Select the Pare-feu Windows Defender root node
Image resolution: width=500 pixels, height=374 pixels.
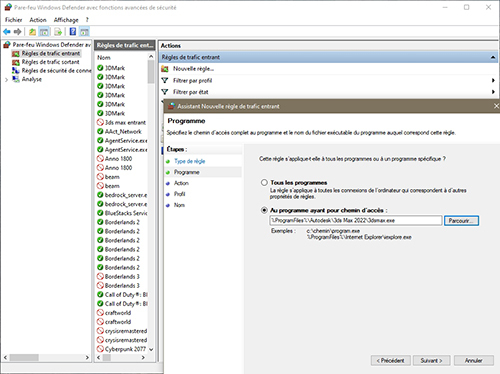(x=51, y=45)
